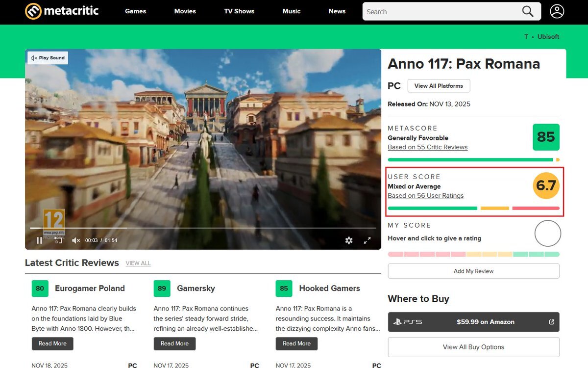Click the Metacritic logo icon
Screen dimensions: 588x368
tap(33, 11)
